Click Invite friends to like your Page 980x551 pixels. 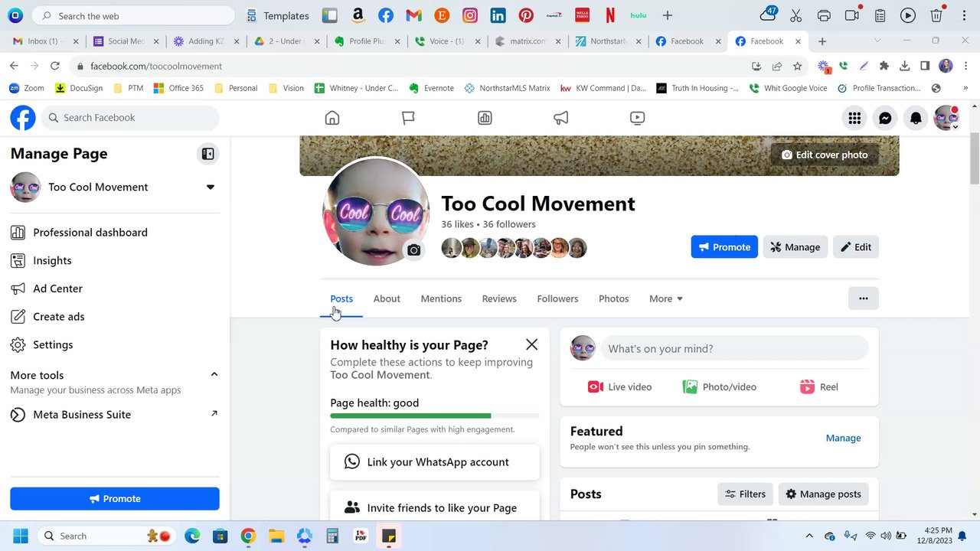[435, 507]
